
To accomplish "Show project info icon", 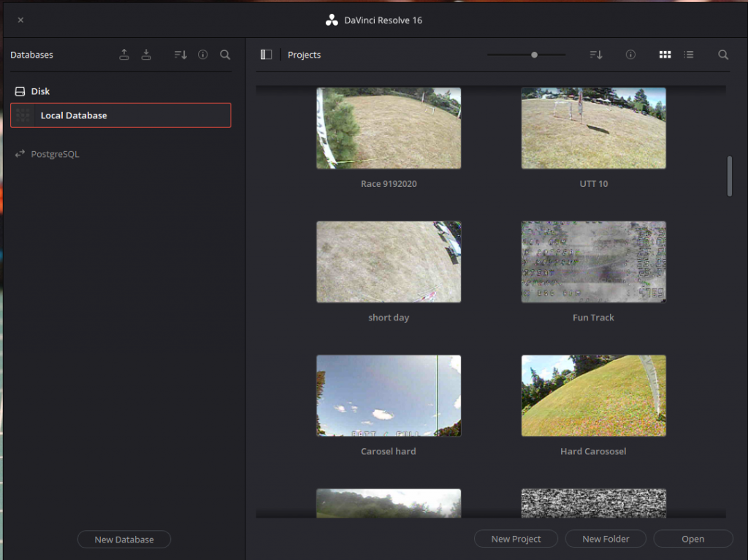I will coord(630,55).
